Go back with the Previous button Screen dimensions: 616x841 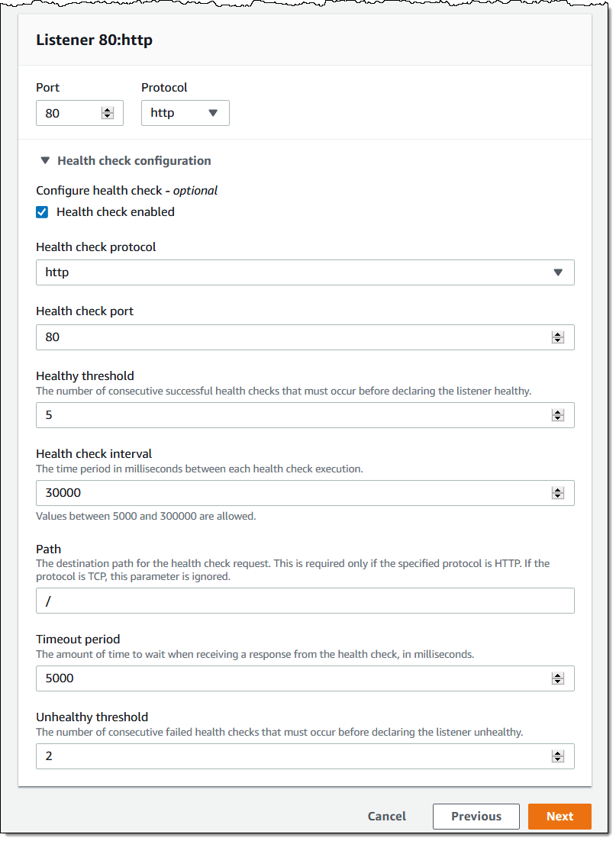[x=476, y=817]
